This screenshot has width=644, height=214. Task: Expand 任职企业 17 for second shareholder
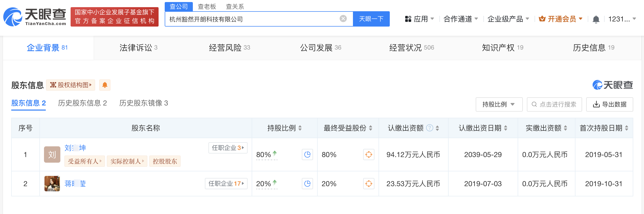pyautogui.click(x=226, y=184)
